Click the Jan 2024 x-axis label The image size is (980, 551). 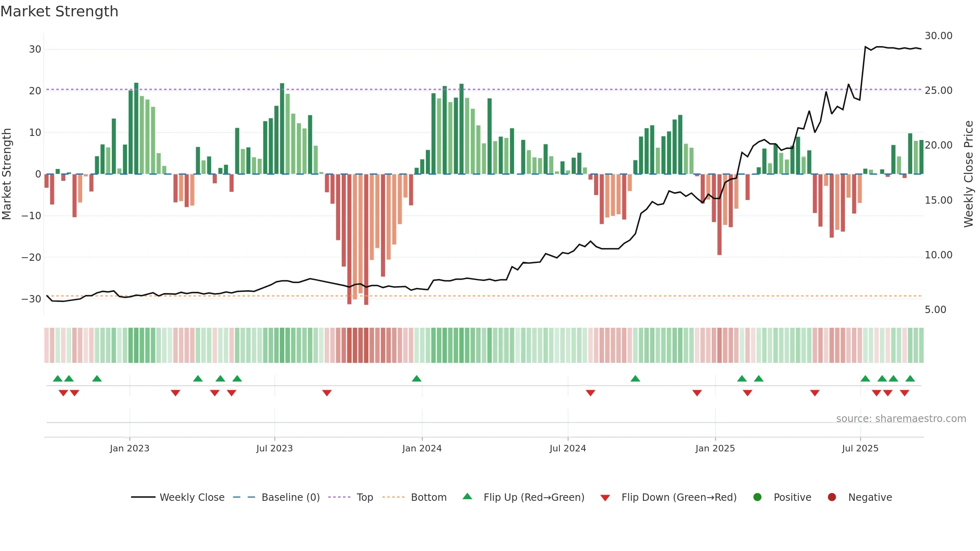click(x=422, y=448)
